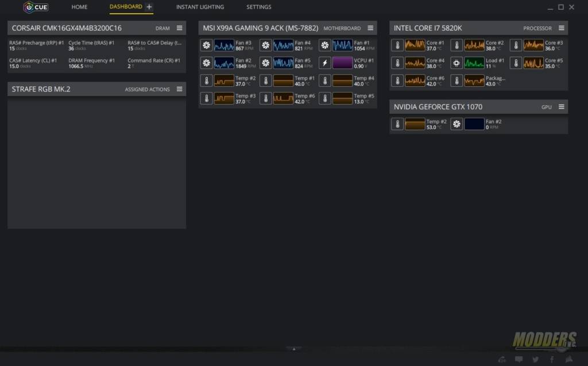Click the motherboard Fan #3 fan icon
588x366 pixels.
click(206, 45)
